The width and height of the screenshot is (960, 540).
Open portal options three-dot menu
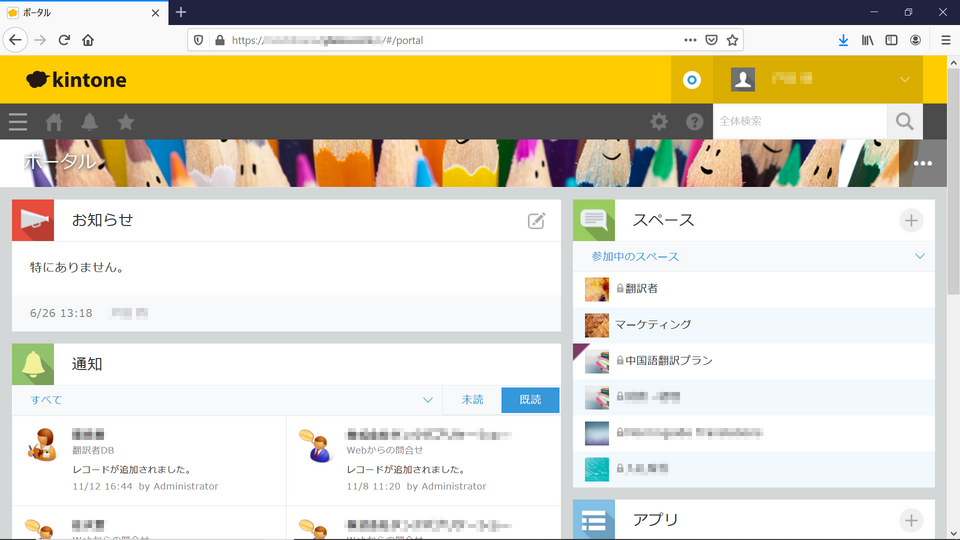(923, 163)
